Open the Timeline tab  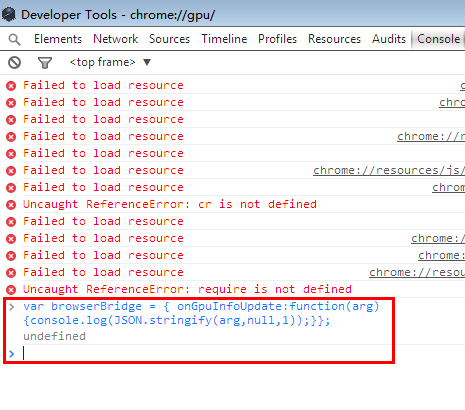pyautogui.click(x=224, y=39)
